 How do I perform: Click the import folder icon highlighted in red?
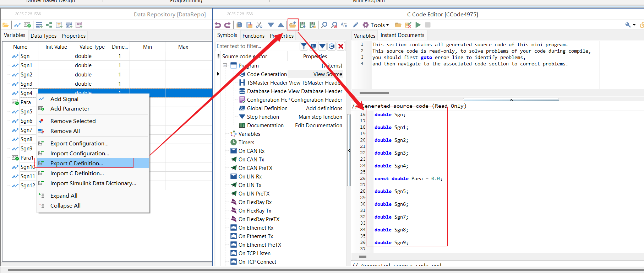pos(293,25)
